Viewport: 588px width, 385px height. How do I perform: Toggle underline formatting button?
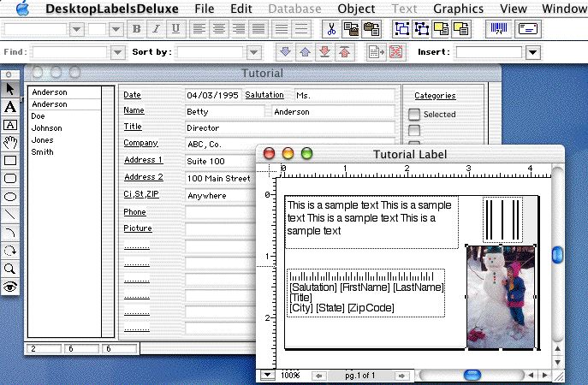175,29
